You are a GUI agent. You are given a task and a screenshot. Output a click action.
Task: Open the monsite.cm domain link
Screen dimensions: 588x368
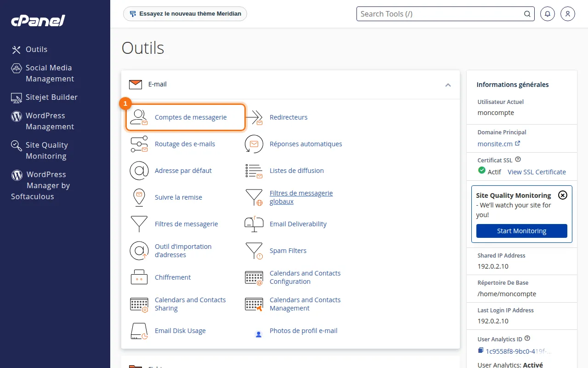point(499,144)
